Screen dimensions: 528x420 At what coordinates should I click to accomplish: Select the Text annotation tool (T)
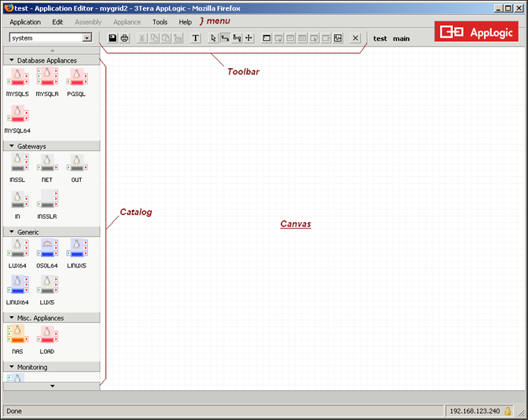tap(196, 38)
